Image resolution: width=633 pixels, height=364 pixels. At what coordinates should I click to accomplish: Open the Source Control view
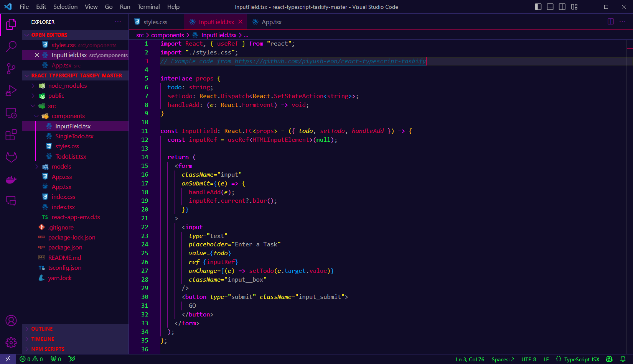11,68
